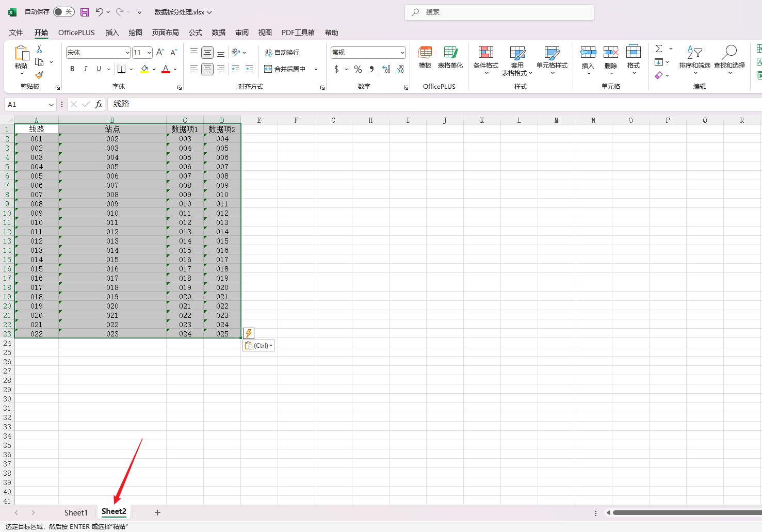Click the 搜索 search box

coord(499,12)
